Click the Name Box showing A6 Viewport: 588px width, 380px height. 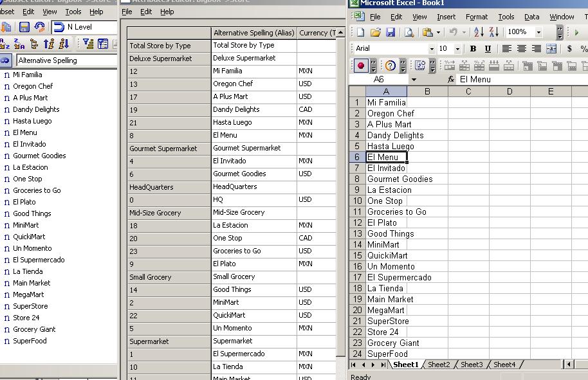click(x=379, y=80)
